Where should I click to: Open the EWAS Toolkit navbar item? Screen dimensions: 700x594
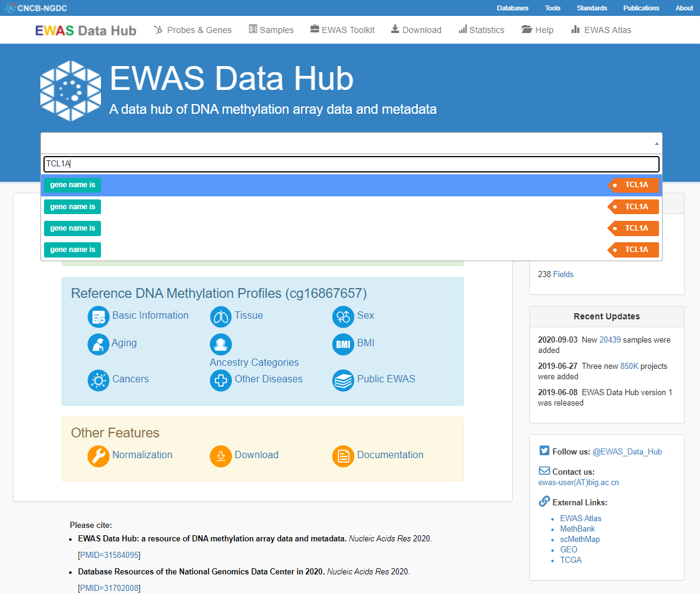click(343, 30)
